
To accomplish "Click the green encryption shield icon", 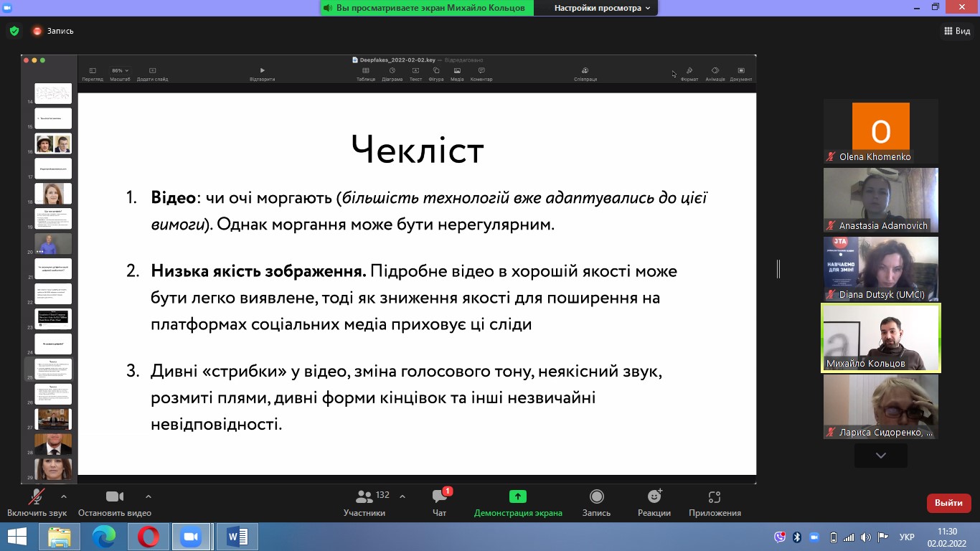I will [14, 31].
